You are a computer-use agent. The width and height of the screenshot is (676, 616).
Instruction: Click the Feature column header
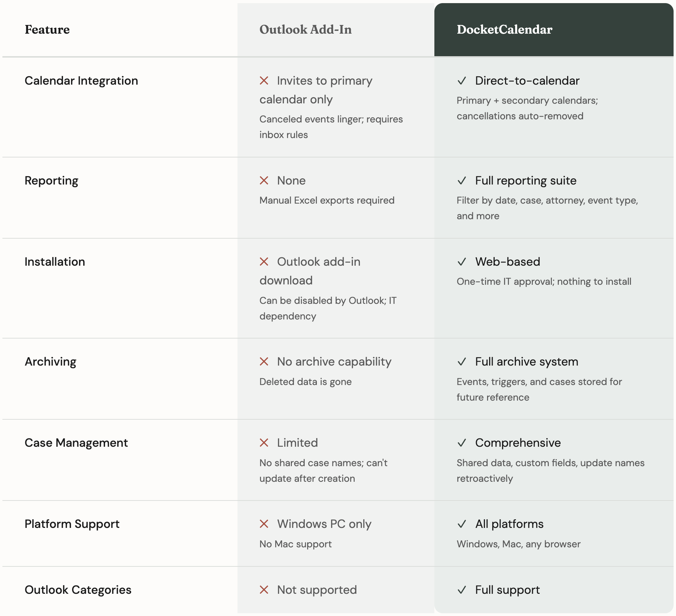[47, 30]
